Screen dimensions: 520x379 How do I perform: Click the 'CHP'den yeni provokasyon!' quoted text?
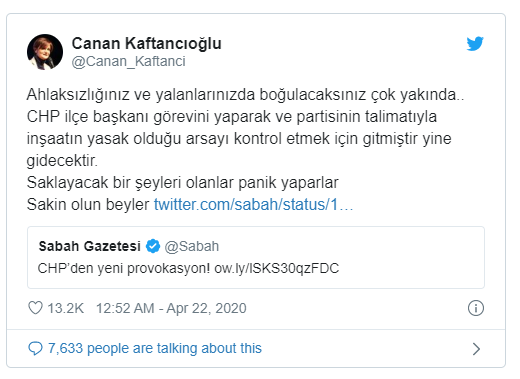tap(124, 268)
